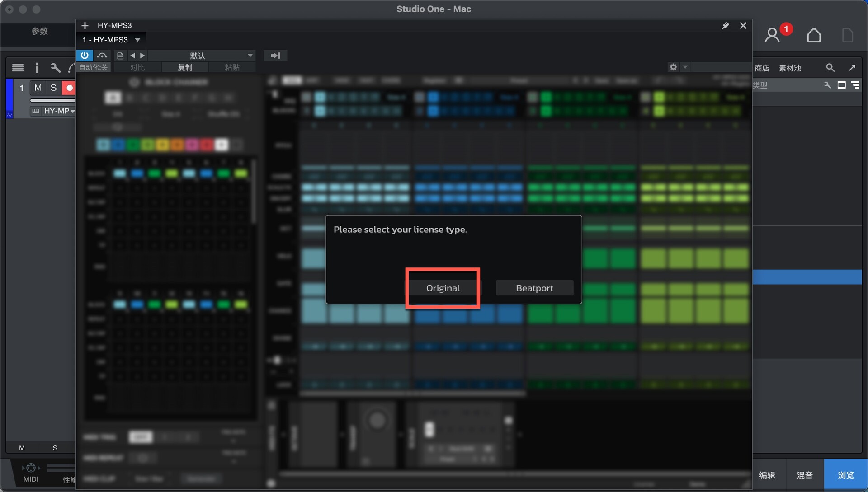This screenshot has width=868, height=492.
Task: Adjust track 1 volume slider
Action: [52, 100]
